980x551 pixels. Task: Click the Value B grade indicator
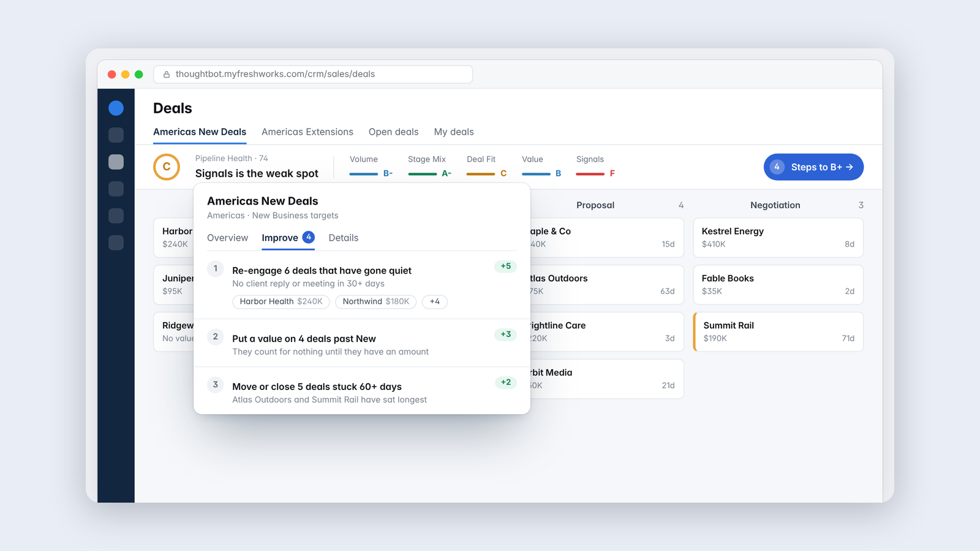pos(541,167)
